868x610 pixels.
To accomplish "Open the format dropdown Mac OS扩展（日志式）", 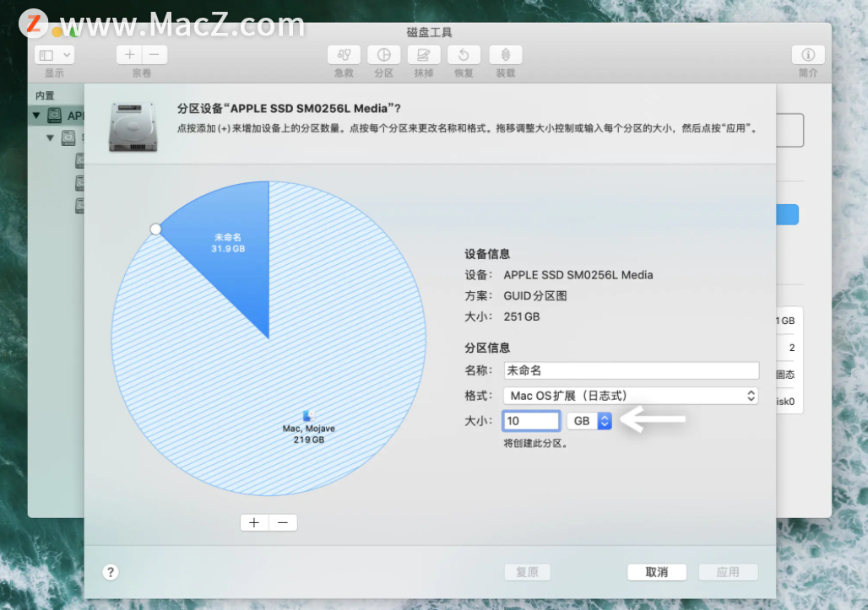I will [x=631, y=396].
